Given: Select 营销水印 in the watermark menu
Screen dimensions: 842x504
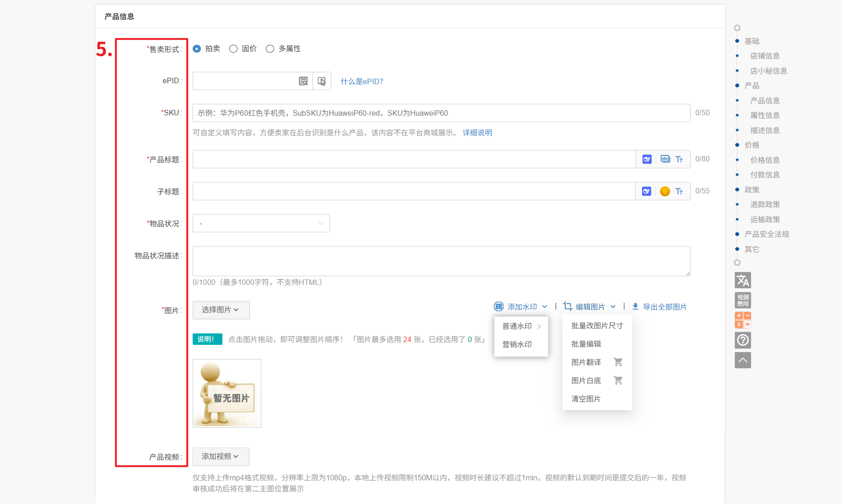Looking at the screenshot, I should coord(517,344).
